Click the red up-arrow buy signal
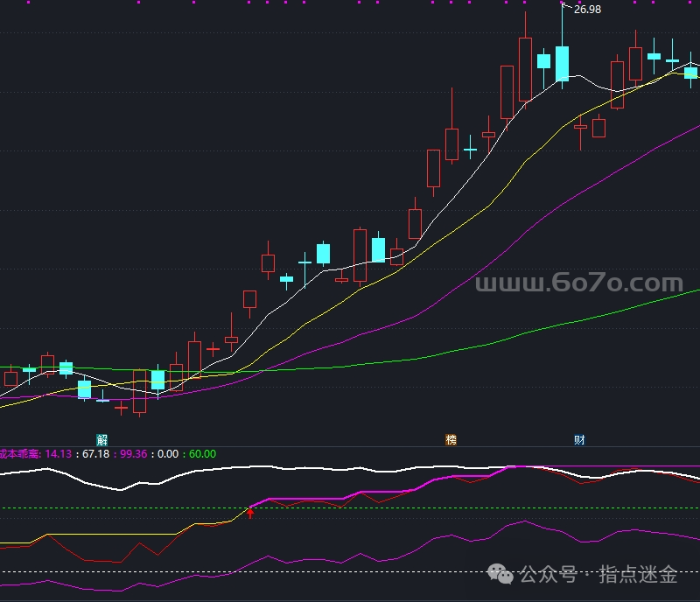 250,514
